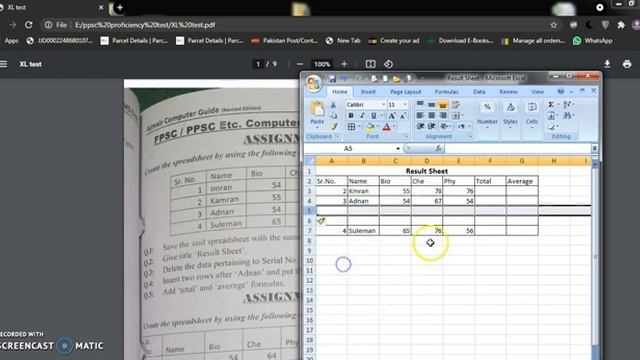
Task: Click the Name Box showing A5
Action: [x=349, y=149]
